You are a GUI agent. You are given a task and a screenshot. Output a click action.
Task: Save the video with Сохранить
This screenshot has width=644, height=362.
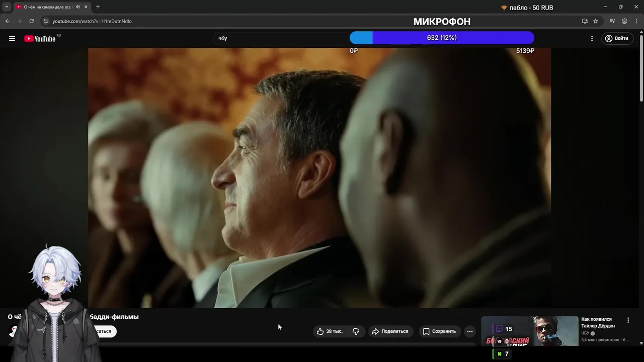(439, 331)
